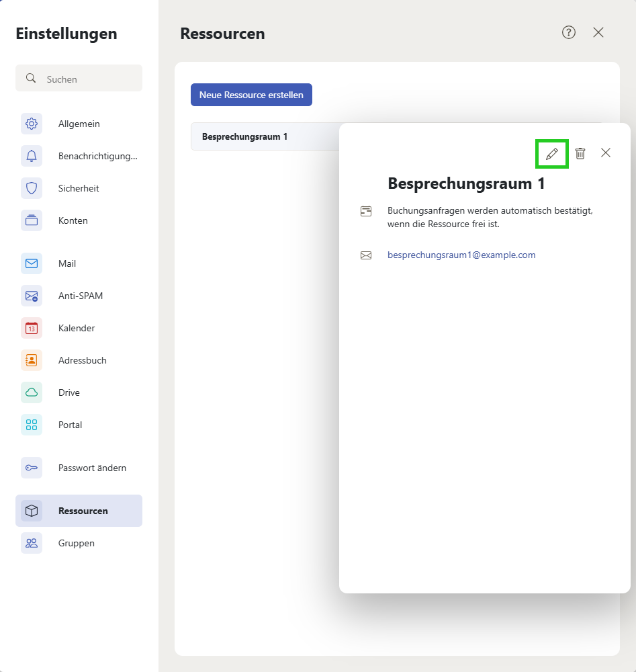Open Benachrichtigungen settings bell icon
This screenshot has width=636, height=672.
click(x=32, y=156)
